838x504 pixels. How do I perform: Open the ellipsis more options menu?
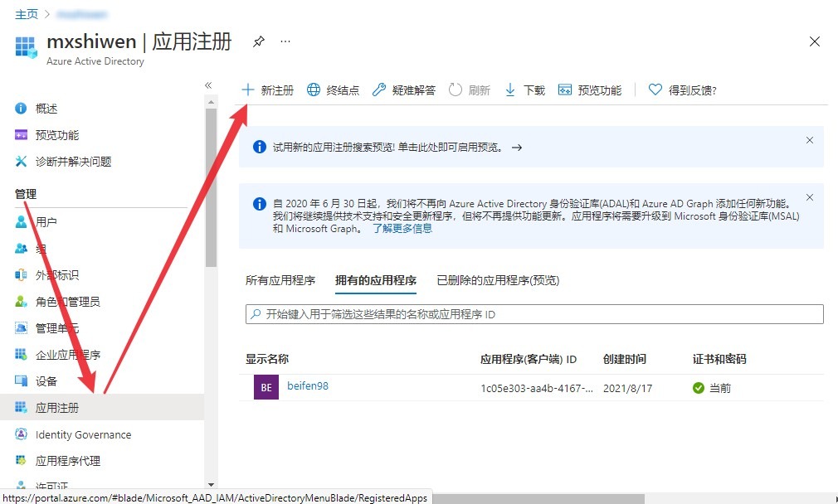pyautogui.click(x=285, y=41)
